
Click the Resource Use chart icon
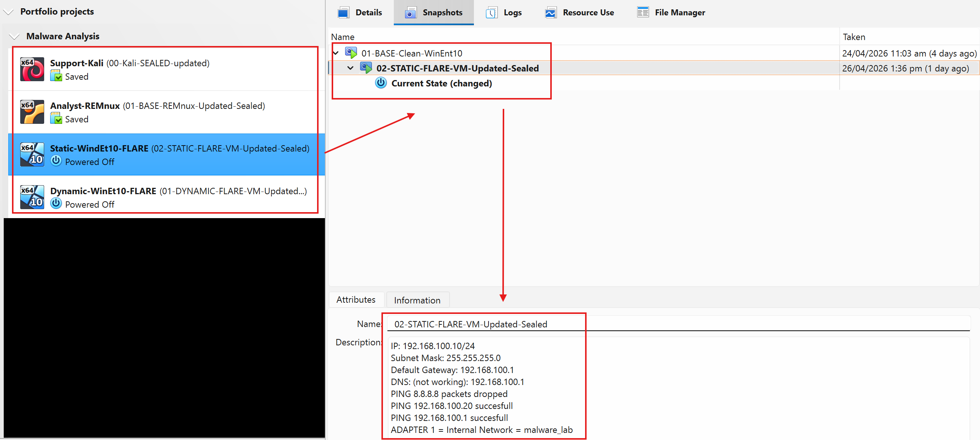coord(551,13)
